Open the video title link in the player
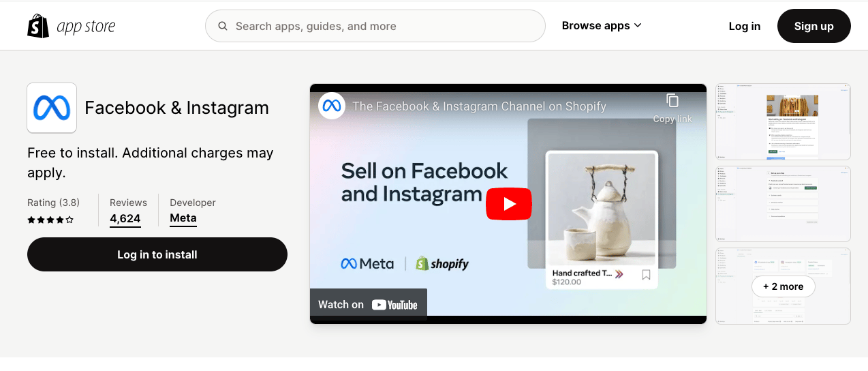868x371 pixels. point(479,106)
